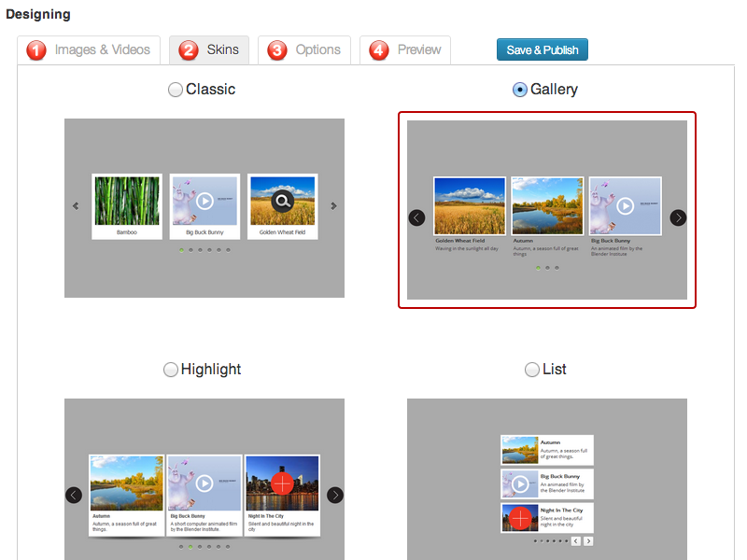
Task: Click small right arrow in Classic preview
Action: [333, 206]
